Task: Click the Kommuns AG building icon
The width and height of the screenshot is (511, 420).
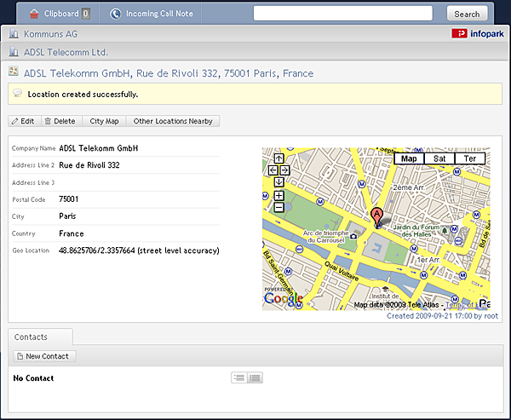Action: pyautogui.click(x=14, y=33)
